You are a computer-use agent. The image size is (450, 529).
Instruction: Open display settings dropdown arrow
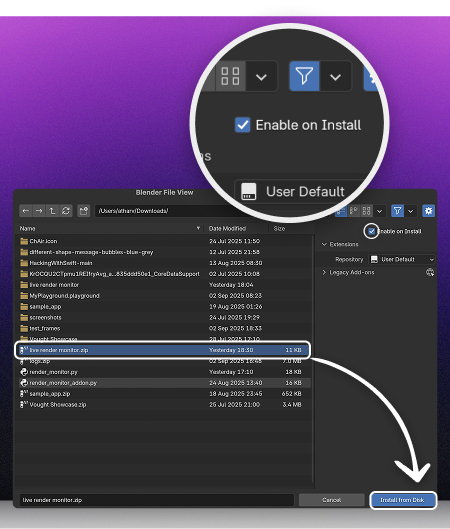(x=379, y=211)
